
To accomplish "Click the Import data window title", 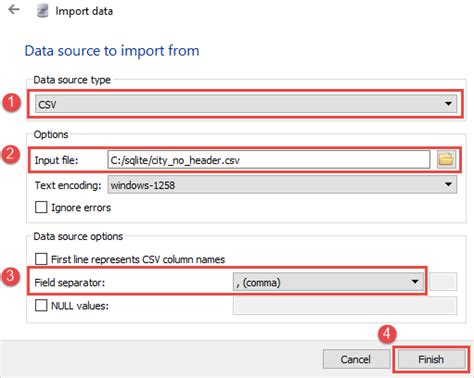I will 84,11.
